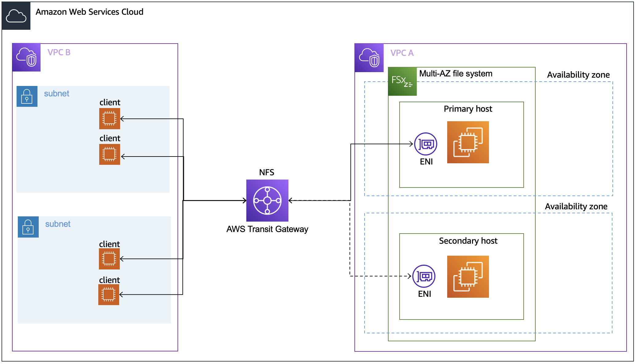
Task: Select the ENI icon in Secondary host
Action: [x=424, y=277]
